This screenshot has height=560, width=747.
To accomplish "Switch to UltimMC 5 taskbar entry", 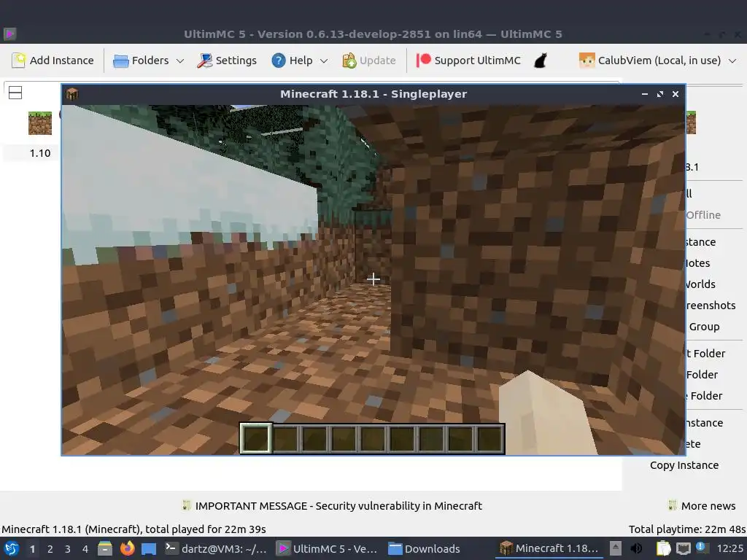I will tap(328, 548).
